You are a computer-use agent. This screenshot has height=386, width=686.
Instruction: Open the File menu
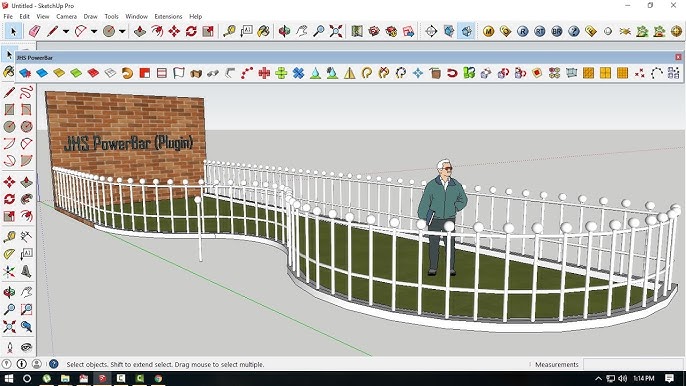coord(8,16)
